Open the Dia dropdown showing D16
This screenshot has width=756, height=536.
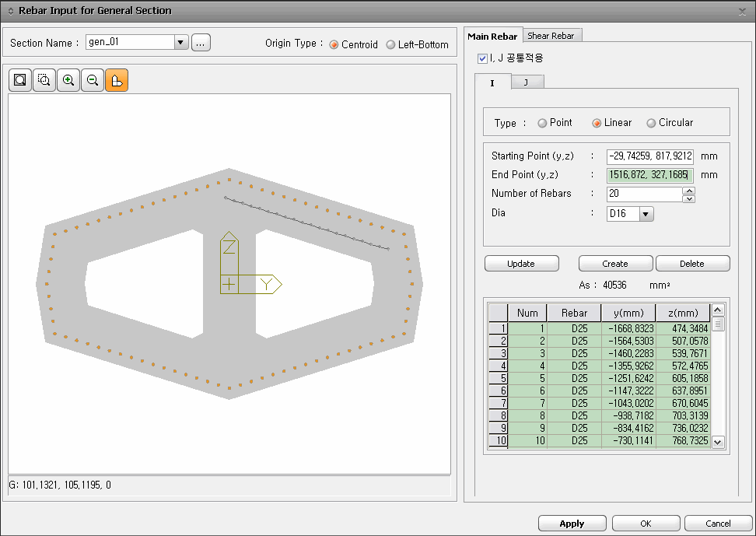pyautogui.click(x=646, y=214)
